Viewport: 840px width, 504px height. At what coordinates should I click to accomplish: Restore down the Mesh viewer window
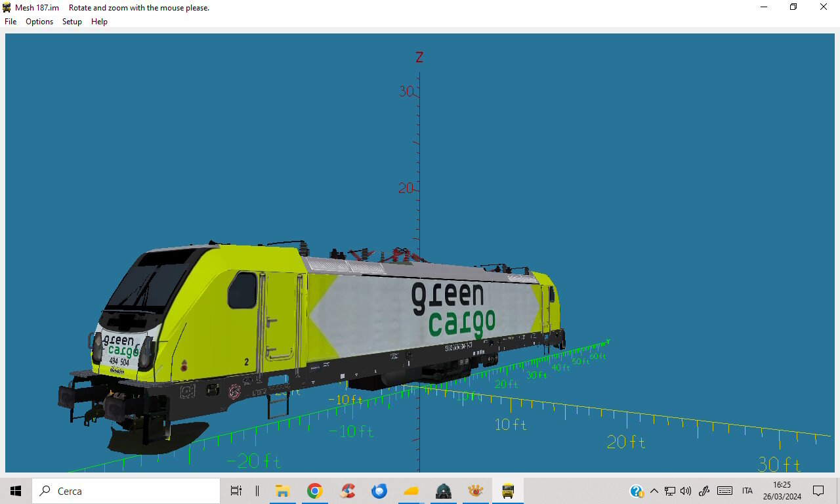[x=793, y=7]
